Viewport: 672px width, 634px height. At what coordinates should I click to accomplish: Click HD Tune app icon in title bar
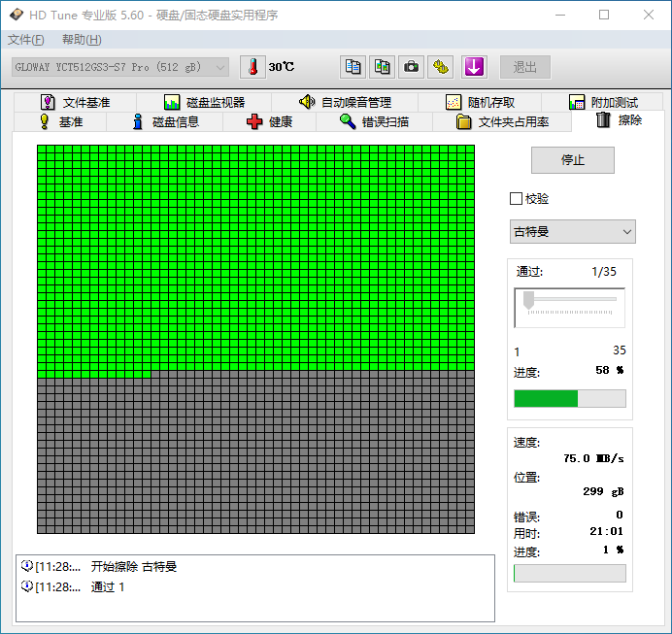tap(17, 15)
